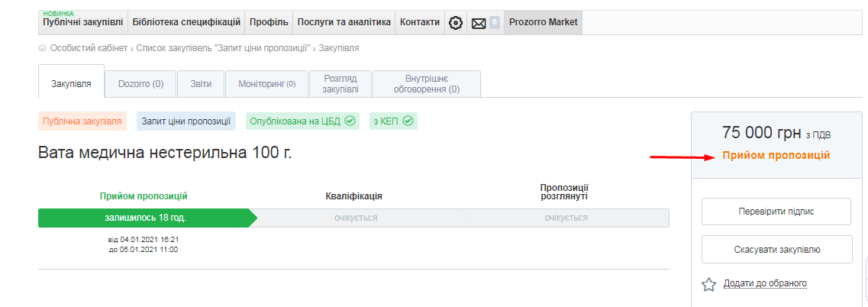Viewport: 868px width, 307px height.
Task: Switch to the 'Звіти' tab
Action: pyautogui.click(x=201, y=84)
